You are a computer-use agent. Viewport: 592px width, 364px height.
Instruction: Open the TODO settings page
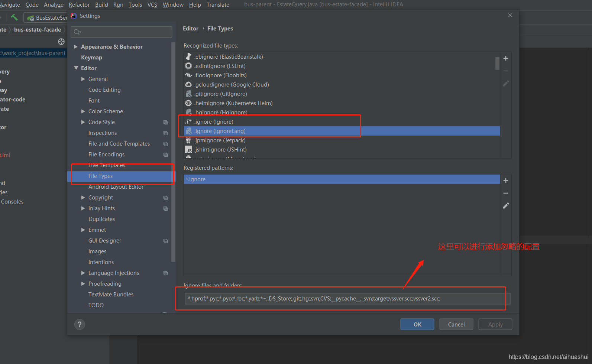pos(96,305)
